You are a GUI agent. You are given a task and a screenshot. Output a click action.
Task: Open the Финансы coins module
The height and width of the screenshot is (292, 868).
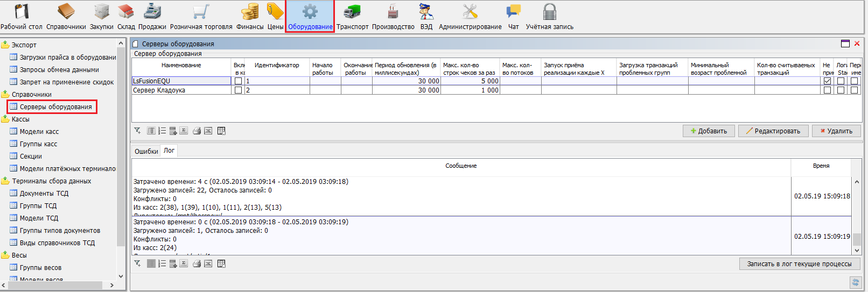pyautogui.click(x=250, y=16)
